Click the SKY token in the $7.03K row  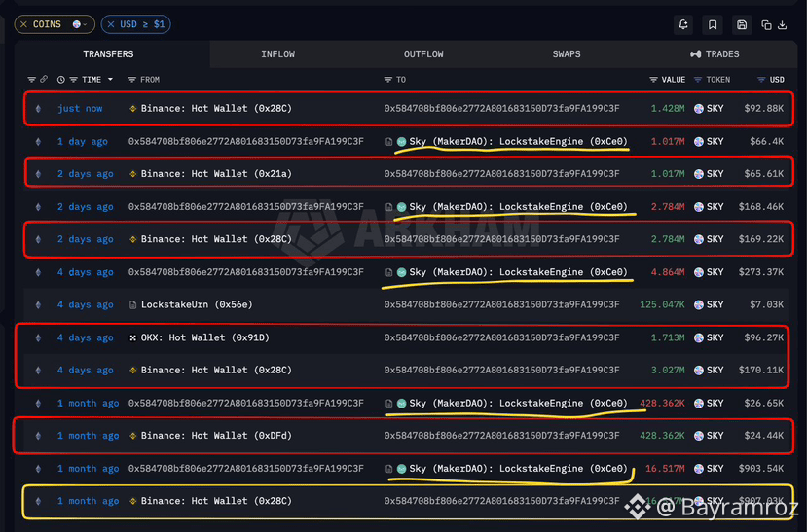709,304
